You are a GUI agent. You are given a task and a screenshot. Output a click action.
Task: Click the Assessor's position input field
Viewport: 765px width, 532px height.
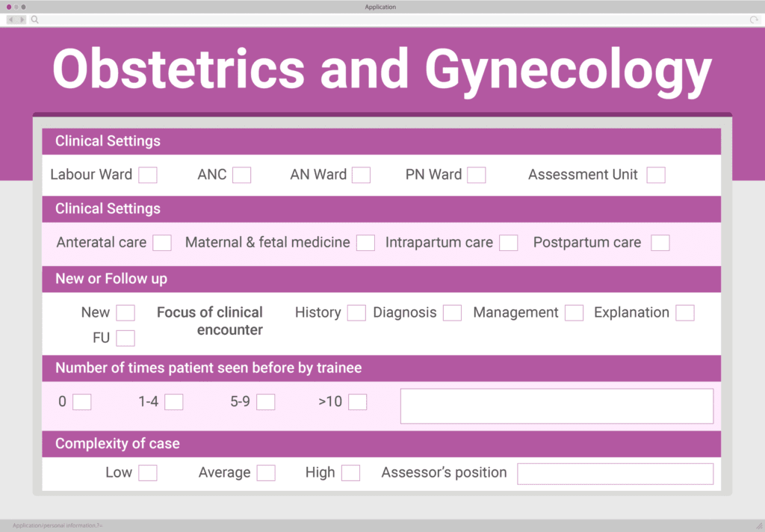click(615, 473)
